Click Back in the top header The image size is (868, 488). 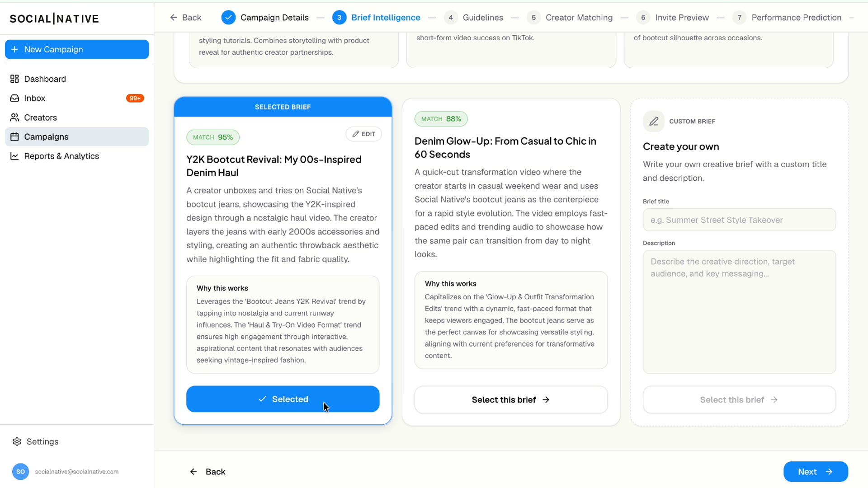[x=186, y=18]
